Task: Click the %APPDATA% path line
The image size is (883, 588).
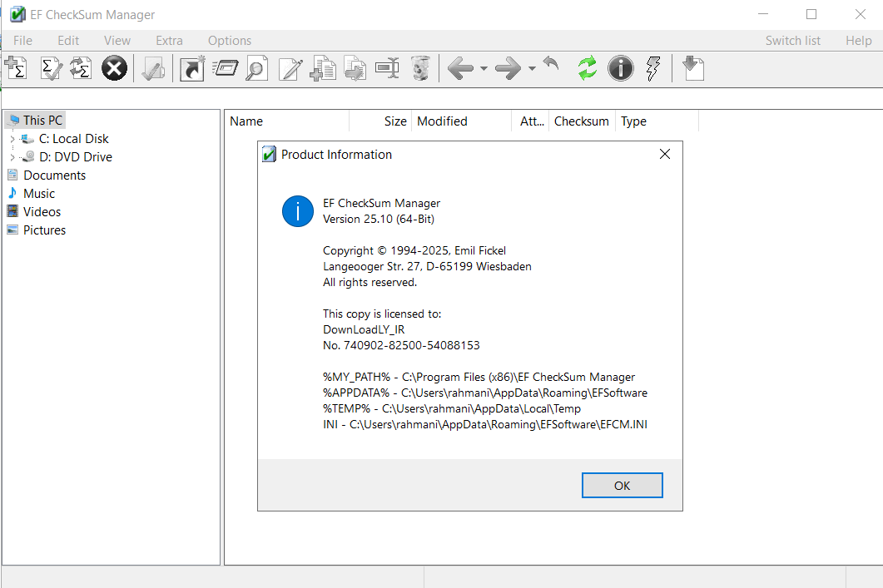Action: 485,393
